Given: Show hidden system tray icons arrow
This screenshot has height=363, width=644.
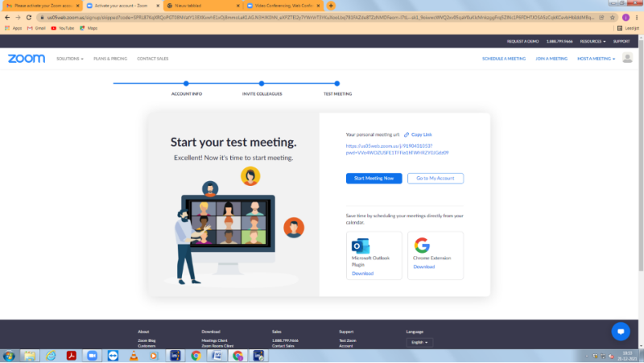Looking at the screenshot, I should pyautogui.click(x=587, y=356).
